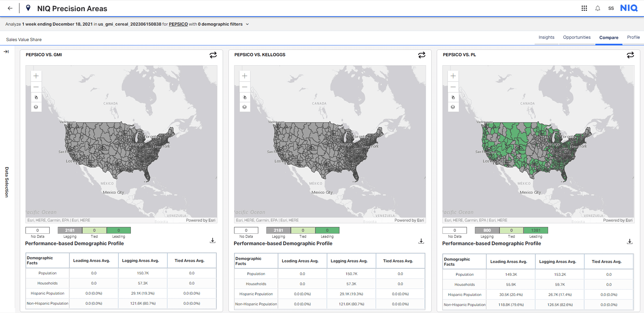Click the PEPSICO VS. GMI card title
The width and height of the screenshot is (644, 313).
click(x=44, y=55)
